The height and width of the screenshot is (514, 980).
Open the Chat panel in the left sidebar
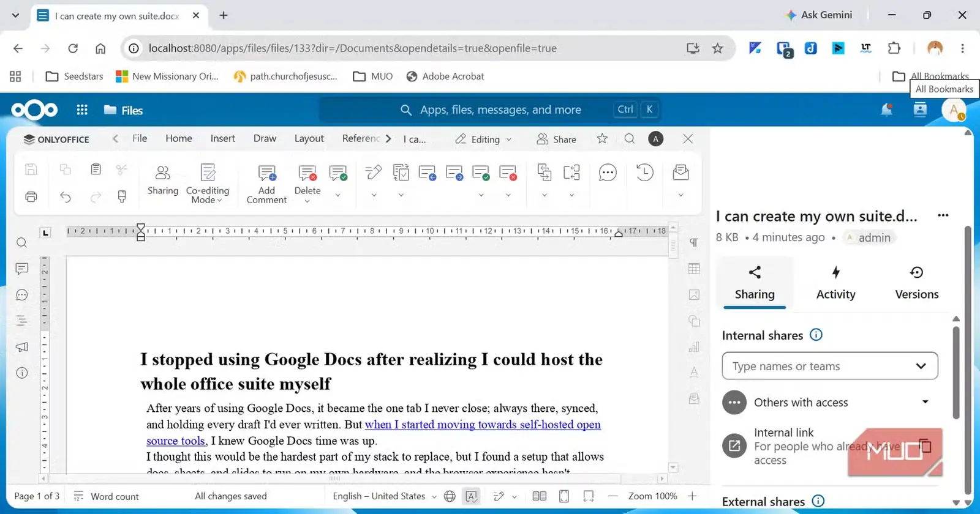[22, 295]
